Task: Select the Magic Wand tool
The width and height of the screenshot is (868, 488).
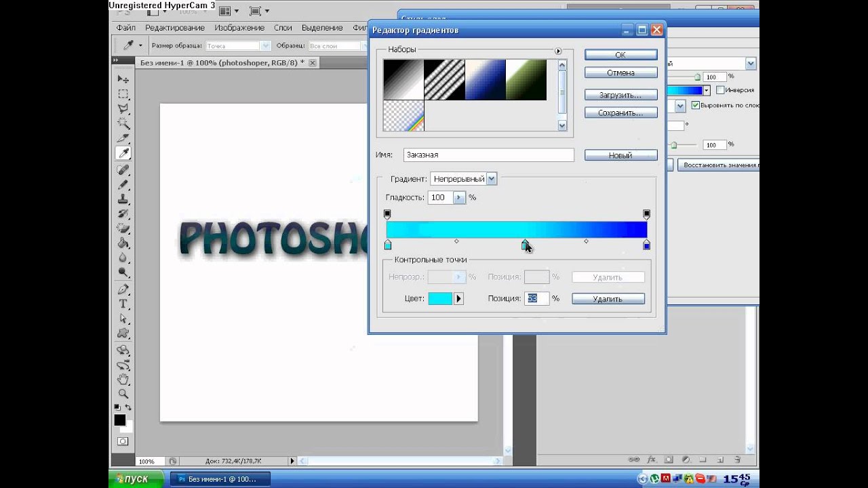Action: click(x=123, y=123)
